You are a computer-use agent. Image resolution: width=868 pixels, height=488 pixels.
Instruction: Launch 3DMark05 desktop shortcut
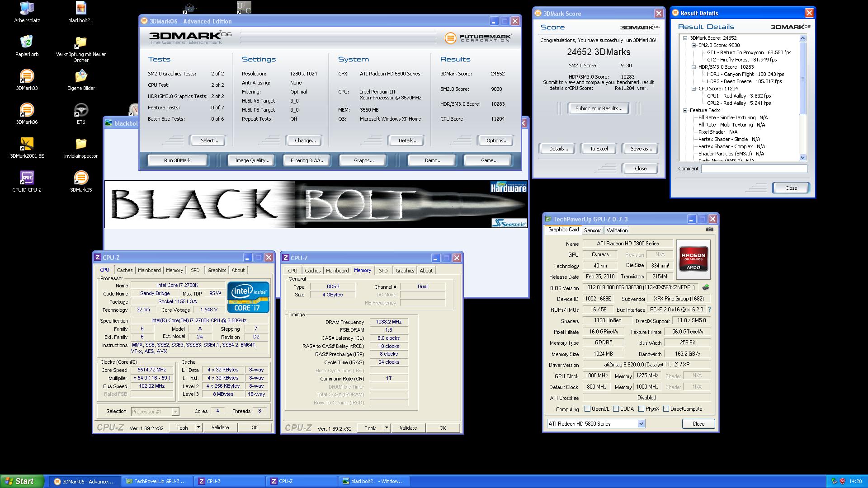tap(81, 182)
